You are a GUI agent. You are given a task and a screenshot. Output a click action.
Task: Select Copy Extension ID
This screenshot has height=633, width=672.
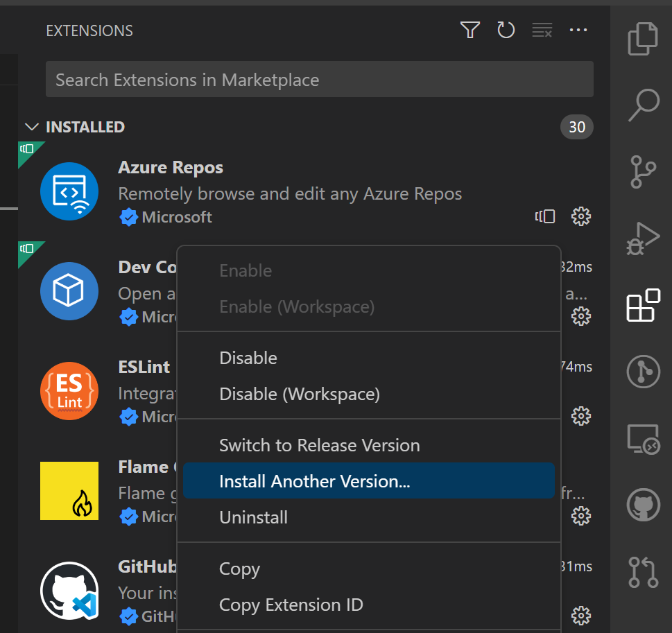click(x=291, y=605)
